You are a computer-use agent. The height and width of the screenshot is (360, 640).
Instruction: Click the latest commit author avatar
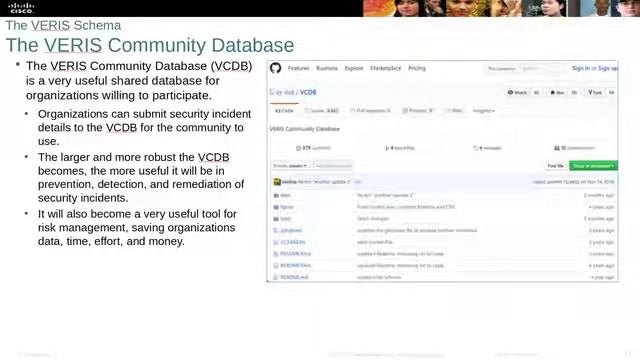pyautogui.click(x=277, y=182)
